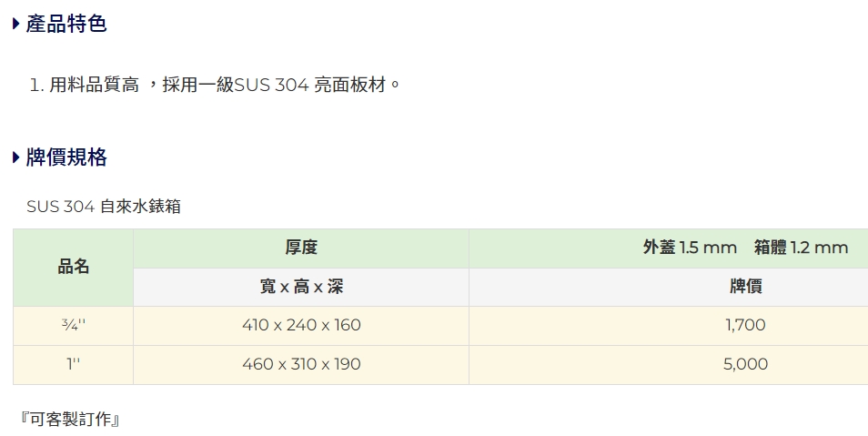The image size is (868, 436).
Task: Click the SUS 304 自來水錶箱 table caption
Action: tap(104, 207)
